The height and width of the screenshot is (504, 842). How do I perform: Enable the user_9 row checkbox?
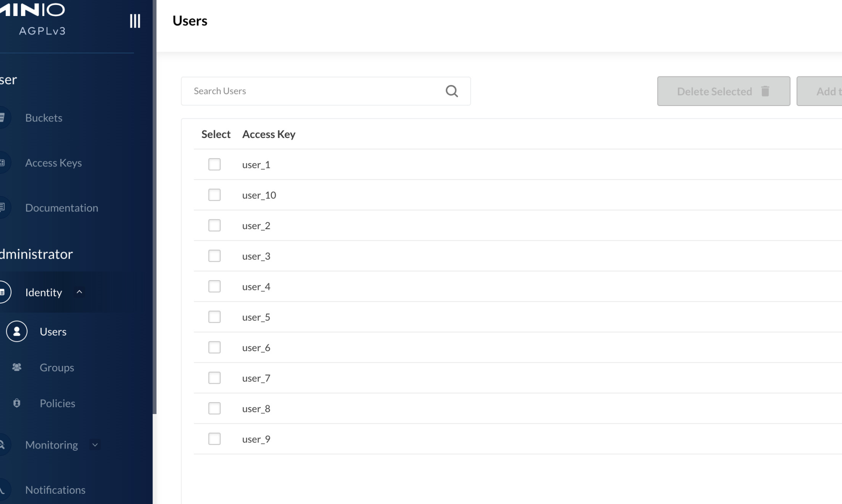(x=214, y=439)
